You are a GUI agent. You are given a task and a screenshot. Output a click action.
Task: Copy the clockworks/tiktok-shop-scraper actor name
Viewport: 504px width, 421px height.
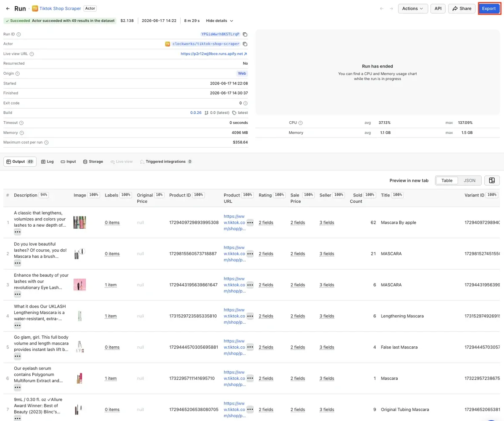tap(245, 44)
